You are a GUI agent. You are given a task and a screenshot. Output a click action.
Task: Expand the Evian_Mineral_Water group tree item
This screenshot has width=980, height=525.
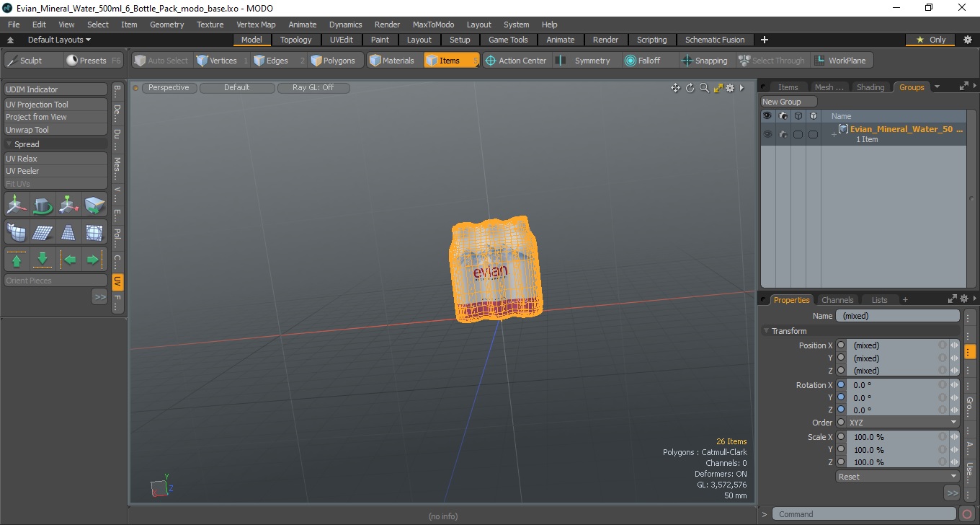834,135
